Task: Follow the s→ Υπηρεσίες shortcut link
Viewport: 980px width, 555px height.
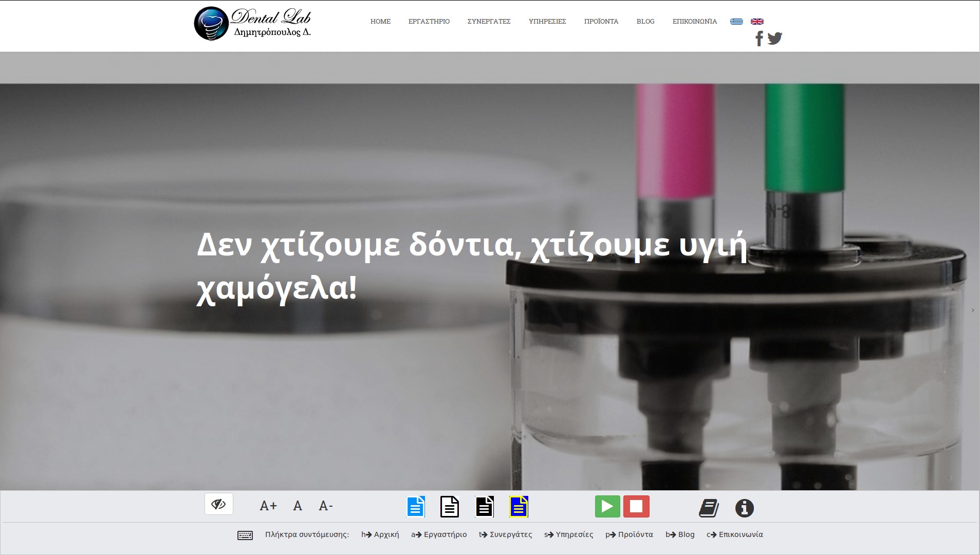Action: [569, 534]
